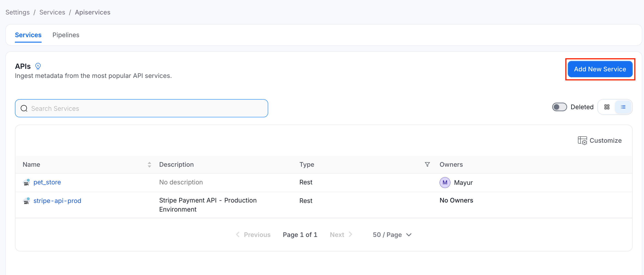Click Rest type in stripe-api-prod row

(306, 201)
